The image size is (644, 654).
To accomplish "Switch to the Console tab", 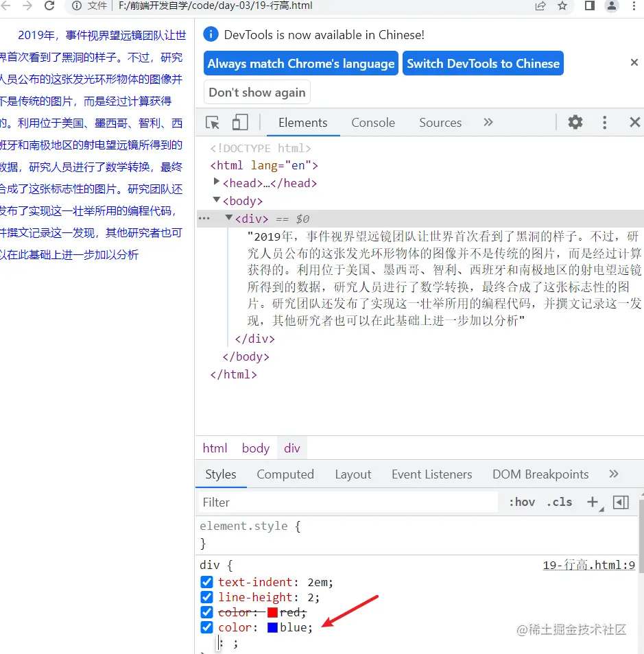I will click(x=373, y=123).
